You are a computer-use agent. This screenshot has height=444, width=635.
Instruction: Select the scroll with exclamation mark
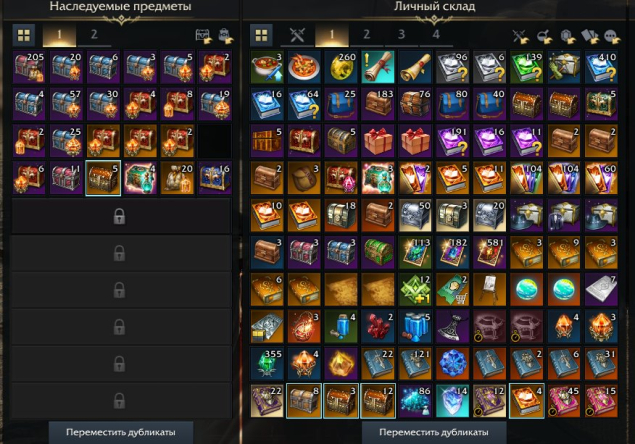point(378,67)
